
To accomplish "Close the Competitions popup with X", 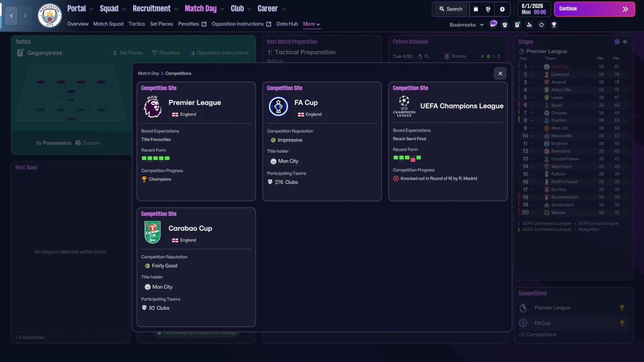I will pyautogui.click(x=500, y=73).
